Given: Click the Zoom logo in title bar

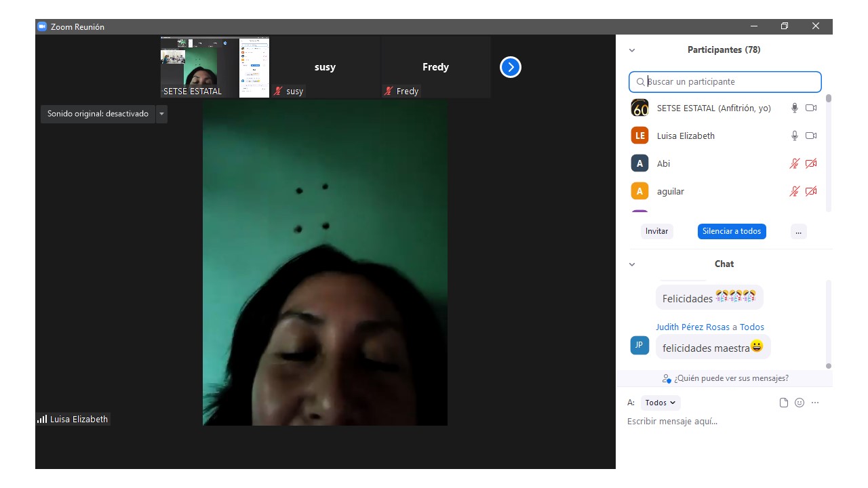Looking at the screenshot, I should (x=42, y=26).
